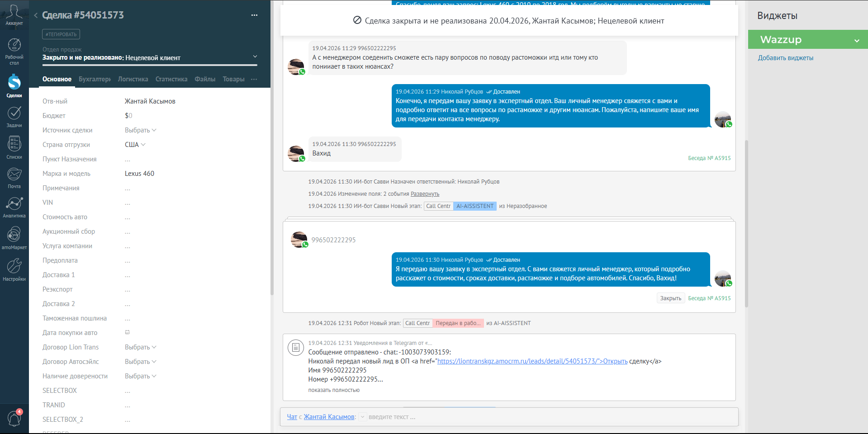Switch to the Товары tab

click(x=233, y=79)
